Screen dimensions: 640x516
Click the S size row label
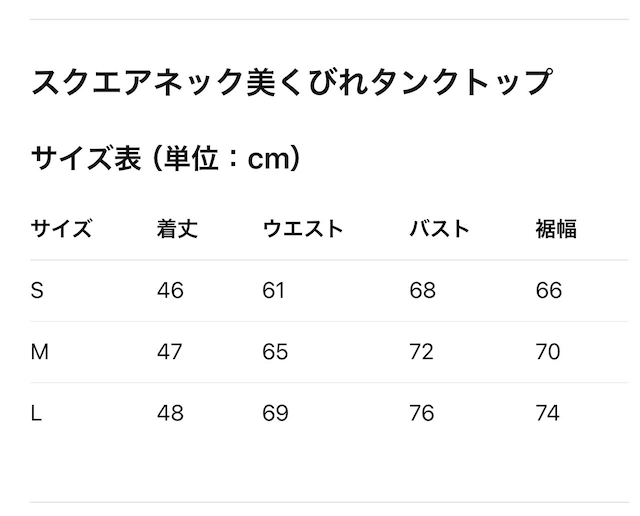(x=38, y=291)
